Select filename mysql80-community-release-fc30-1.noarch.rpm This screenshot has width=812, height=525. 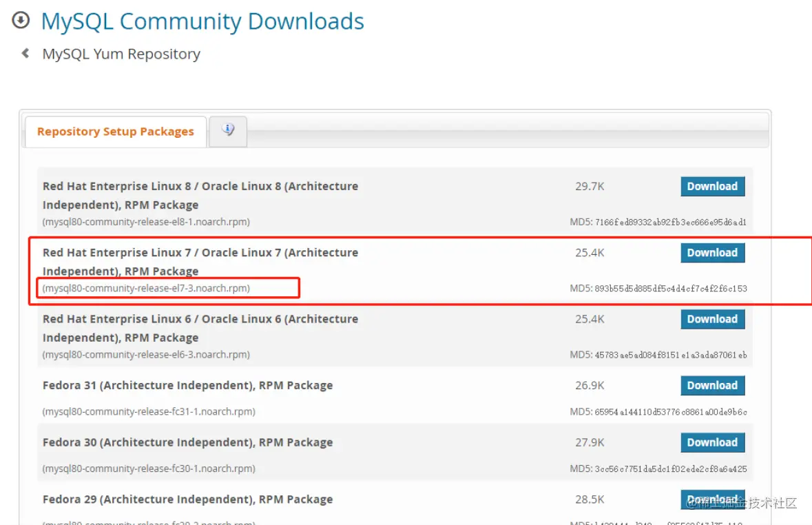click(x=149, y=469)
